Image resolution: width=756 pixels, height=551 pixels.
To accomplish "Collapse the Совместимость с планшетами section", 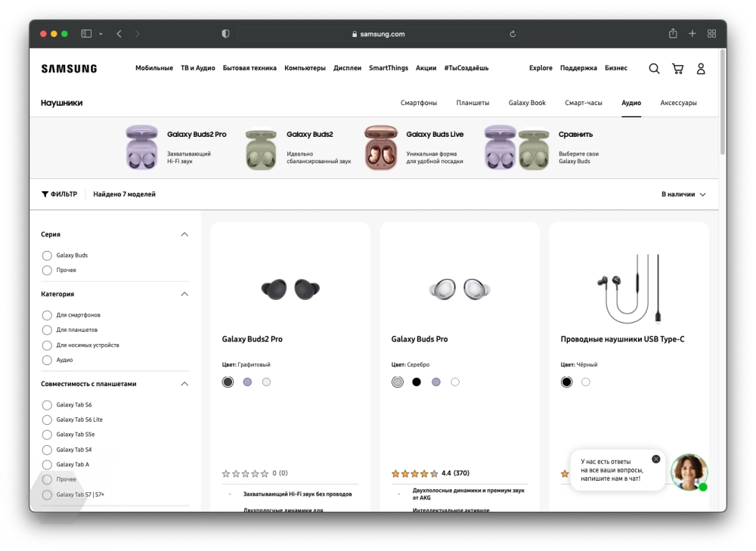I will coord(184,384).
